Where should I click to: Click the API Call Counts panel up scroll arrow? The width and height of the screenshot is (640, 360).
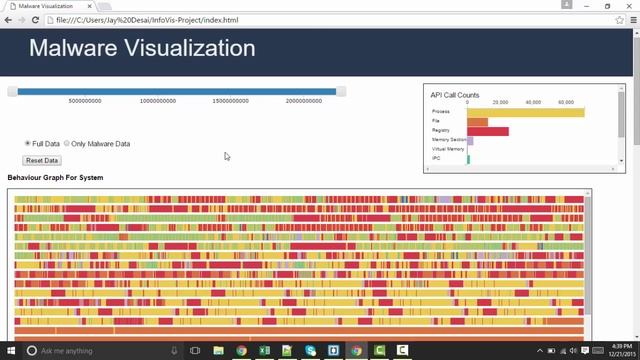coord(621,88)
